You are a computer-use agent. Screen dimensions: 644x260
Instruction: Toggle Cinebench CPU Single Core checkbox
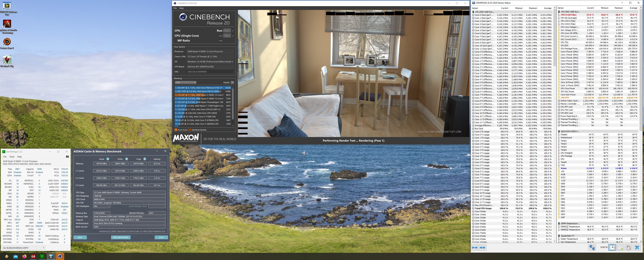[x=233, y=35]
